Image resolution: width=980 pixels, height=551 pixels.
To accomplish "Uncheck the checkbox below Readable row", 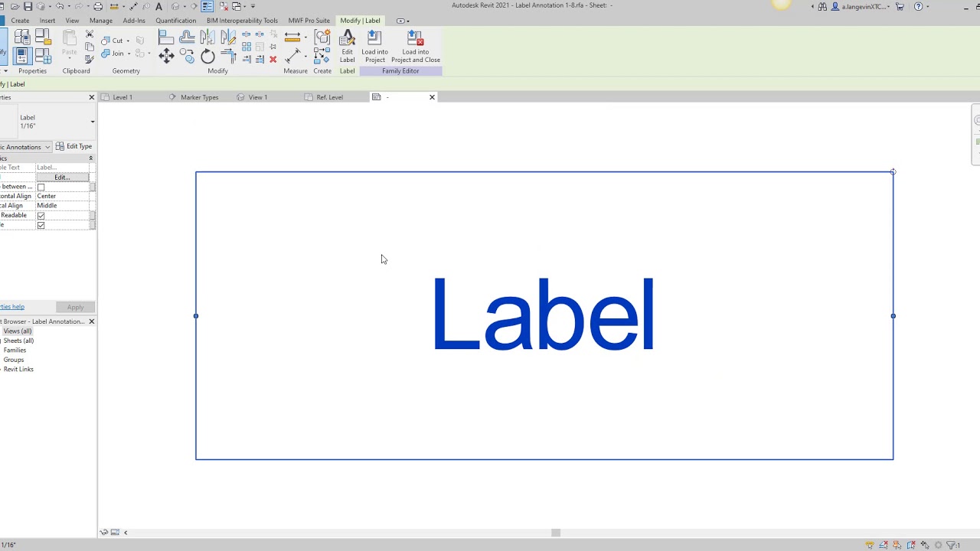I will 41,225.
